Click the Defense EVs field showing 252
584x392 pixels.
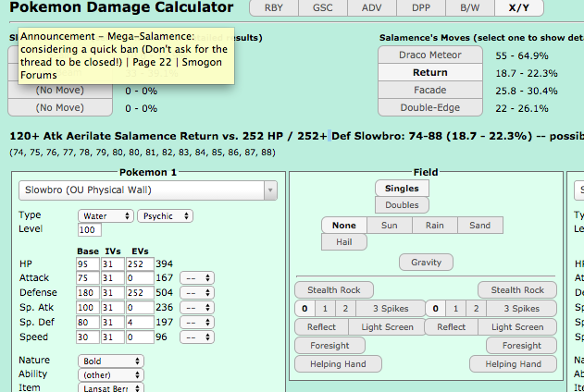tap(140, 293)
